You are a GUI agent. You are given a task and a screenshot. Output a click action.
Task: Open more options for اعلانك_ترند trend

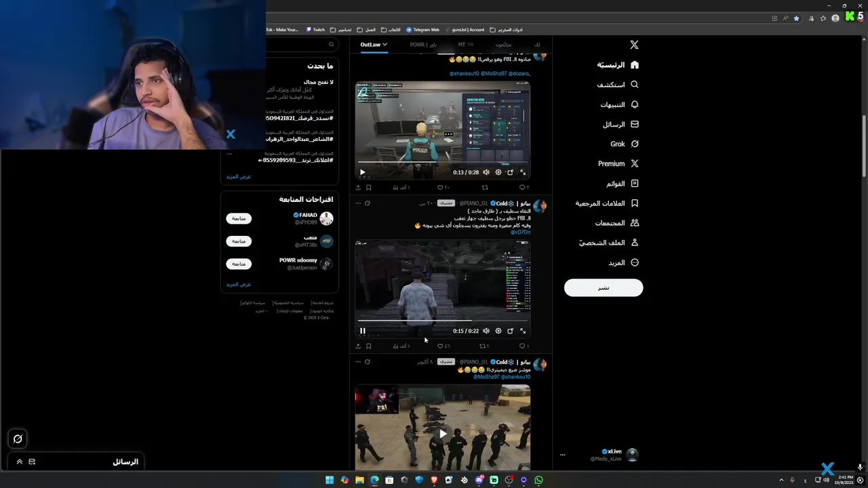click(x=229, y=154)
